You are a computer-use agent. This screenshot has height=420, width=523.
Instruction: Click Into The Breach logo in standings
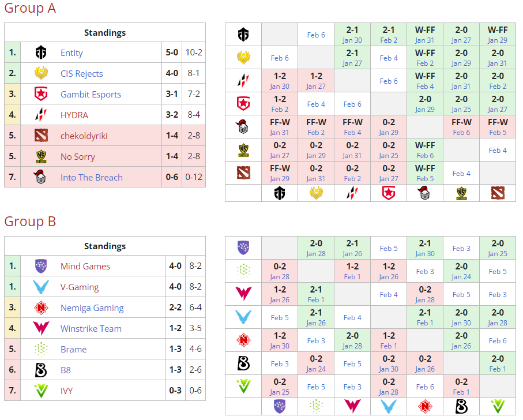(41, 178)
